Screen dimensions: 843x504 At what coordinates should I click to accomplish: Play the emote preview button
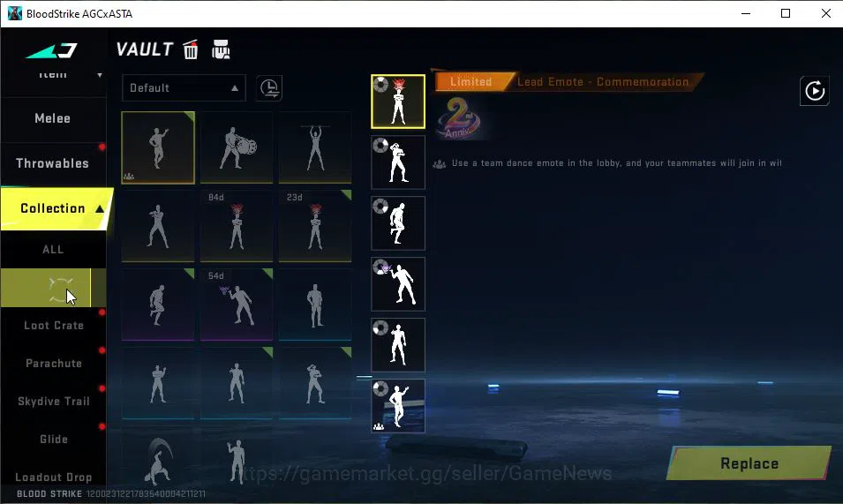click(815, 91)
